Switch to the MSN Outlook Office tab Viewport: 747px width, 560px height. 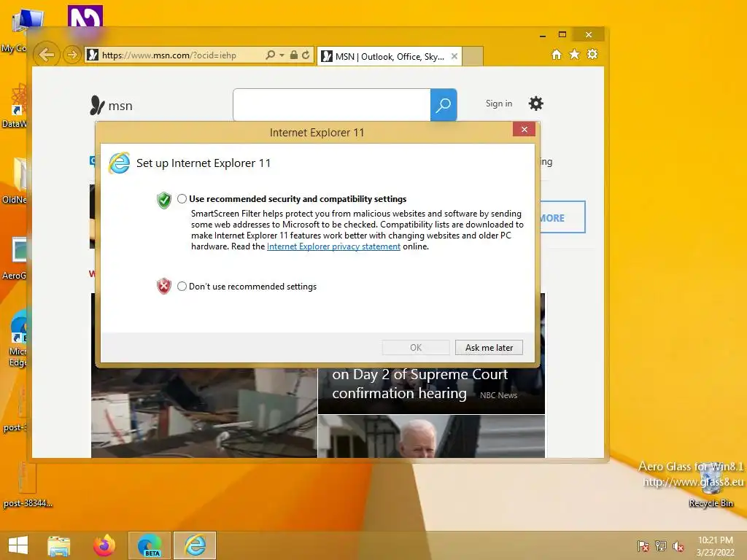[390, 56]
